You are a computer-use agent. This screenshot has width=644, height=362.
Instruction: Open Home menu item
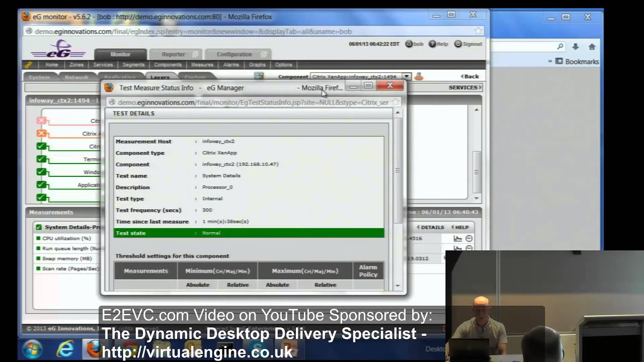click(x=52, y=65)
